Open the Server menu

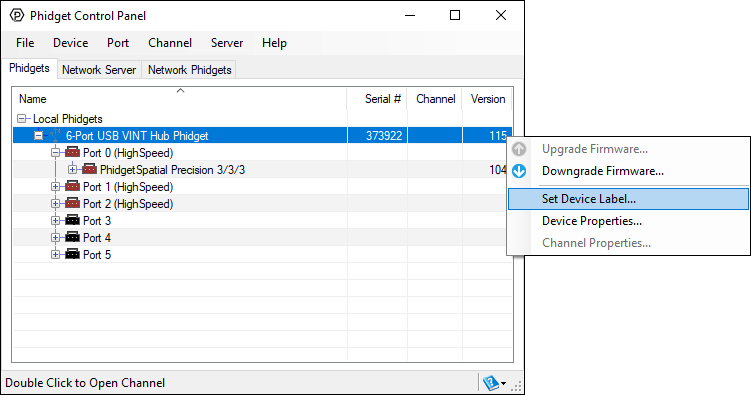[227, 43]
